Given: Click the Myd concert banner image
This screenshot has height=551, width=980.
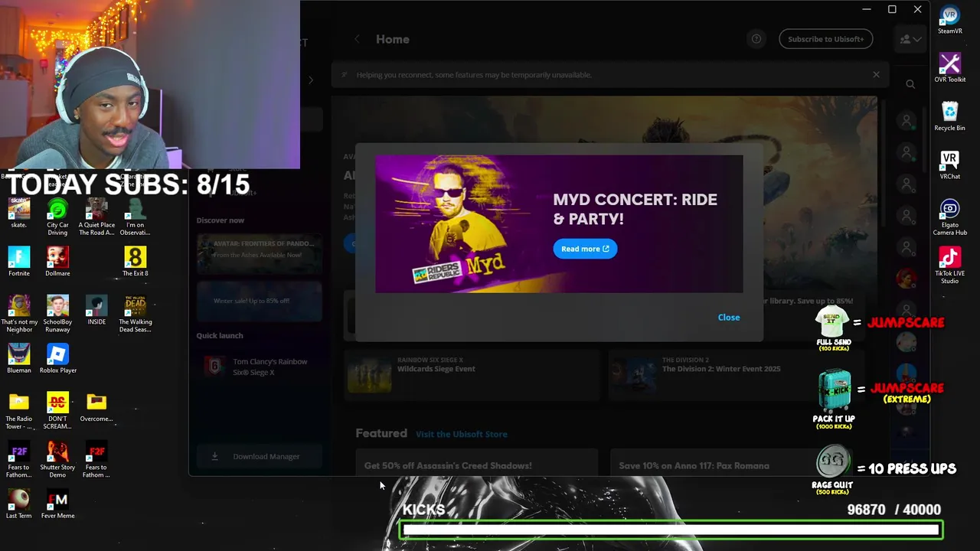Looking at the screenshot, I should pyautogui.click(x=559, y=223).
